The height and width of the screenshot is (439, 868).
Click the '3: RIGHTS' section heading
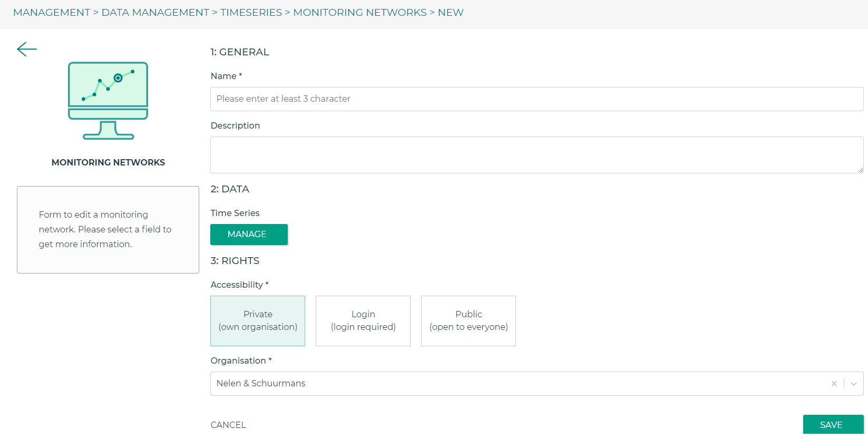click(x=235, y=261)
